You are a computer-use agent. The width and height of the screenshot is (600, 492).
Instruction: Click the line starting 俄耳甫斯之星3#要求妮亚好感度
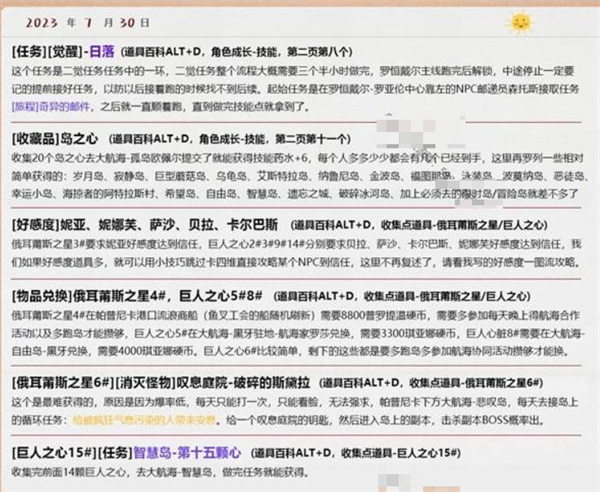pyautogui.click(x=297, y=244)
